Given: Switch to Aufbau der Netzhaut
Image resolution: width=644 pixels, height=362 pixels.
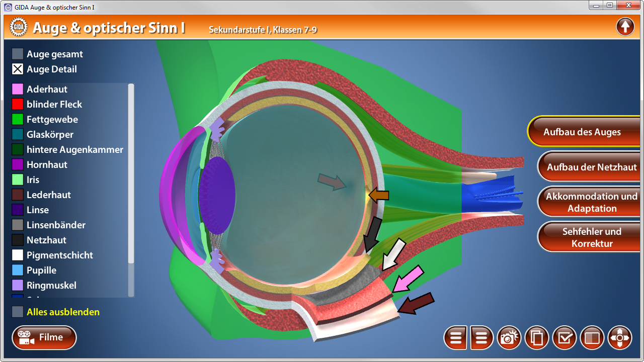Looking at the screenshot, I should (592, 167).
